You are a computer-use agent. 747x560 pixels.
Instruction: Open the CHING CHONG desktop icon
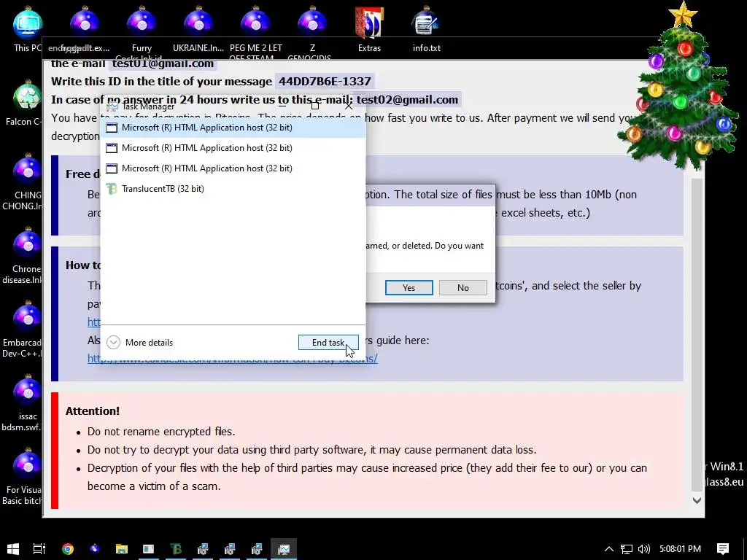[x=27, y=181]
